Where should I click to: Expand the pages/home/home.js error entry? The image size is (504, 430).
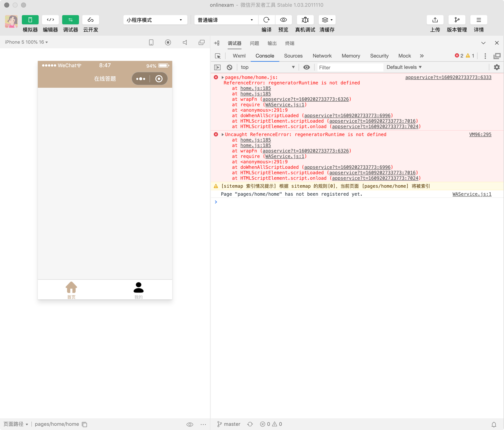(x=223, y=77)
